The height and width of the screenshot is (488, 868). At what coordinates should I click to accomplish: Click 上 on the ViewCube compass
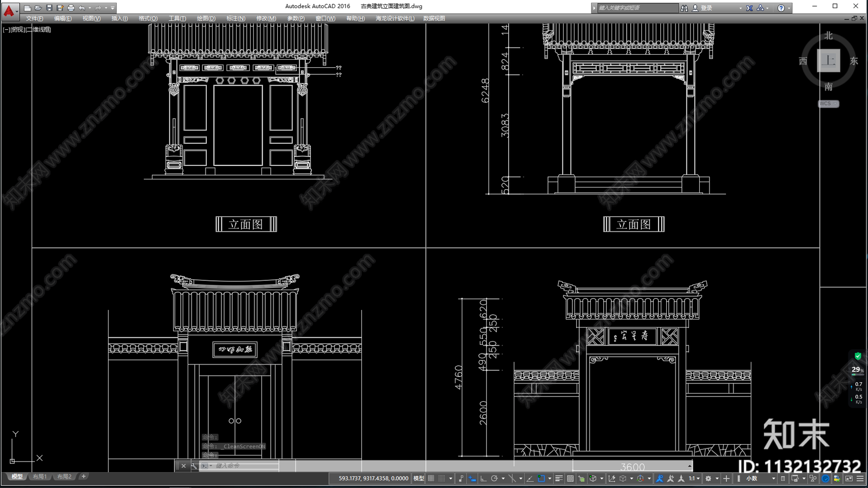point(828,61)
